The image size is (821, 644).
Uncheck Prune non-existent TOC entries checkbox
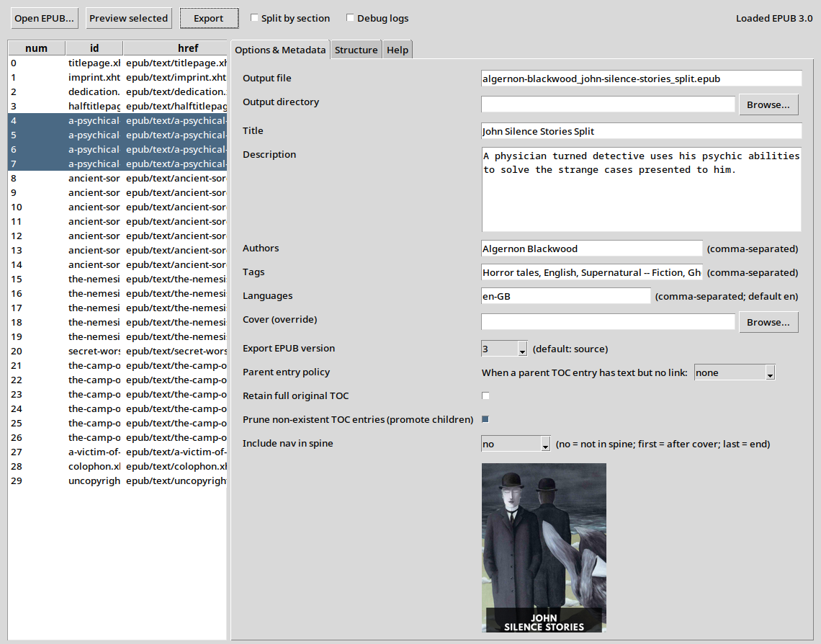pyautogui.click(x=485, y=420)
